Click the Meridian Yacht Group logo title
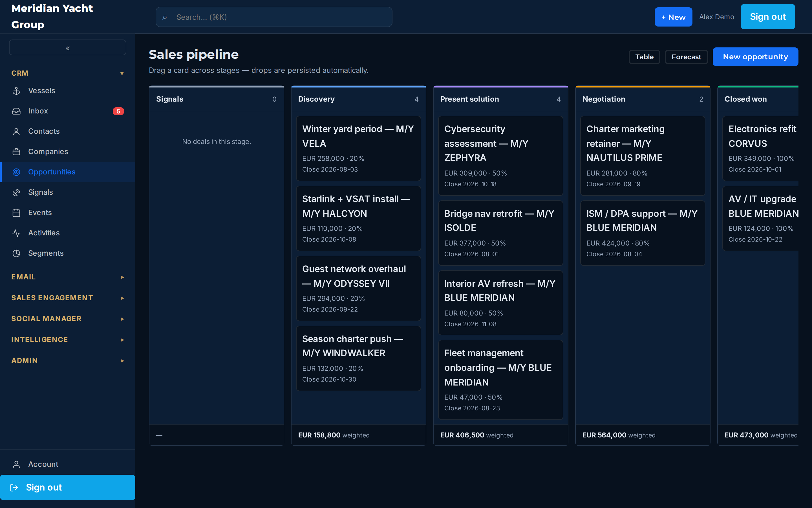Viewport: 812px width, 508px height. 52,16
